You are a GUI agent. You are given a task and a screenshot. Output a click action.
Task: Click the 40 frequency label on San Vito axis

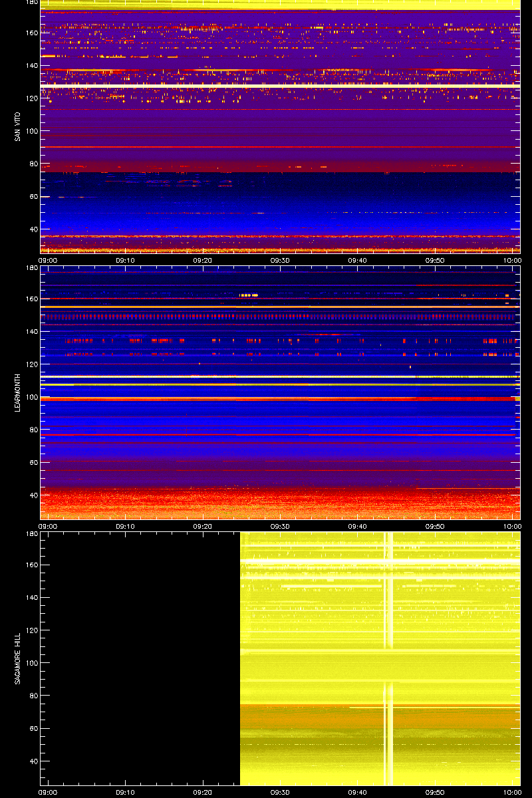point(33,229)
